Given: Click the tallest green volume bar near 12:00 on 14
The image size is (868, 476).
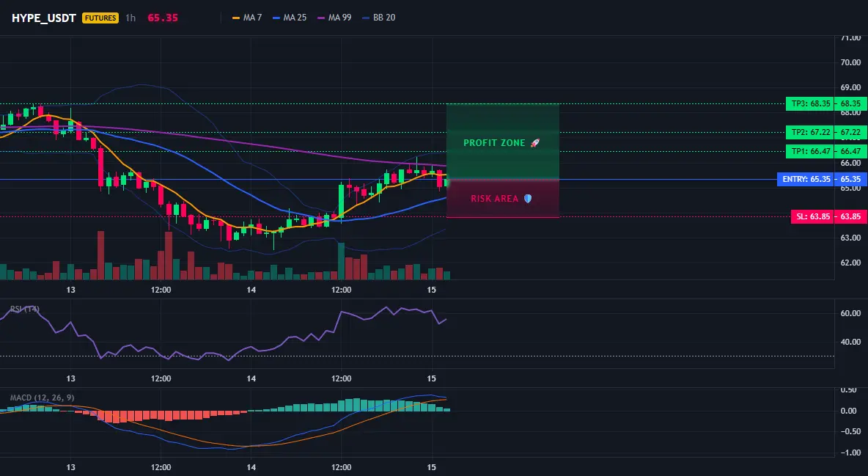Looking at the screenshot, I should tap(341, 261).
